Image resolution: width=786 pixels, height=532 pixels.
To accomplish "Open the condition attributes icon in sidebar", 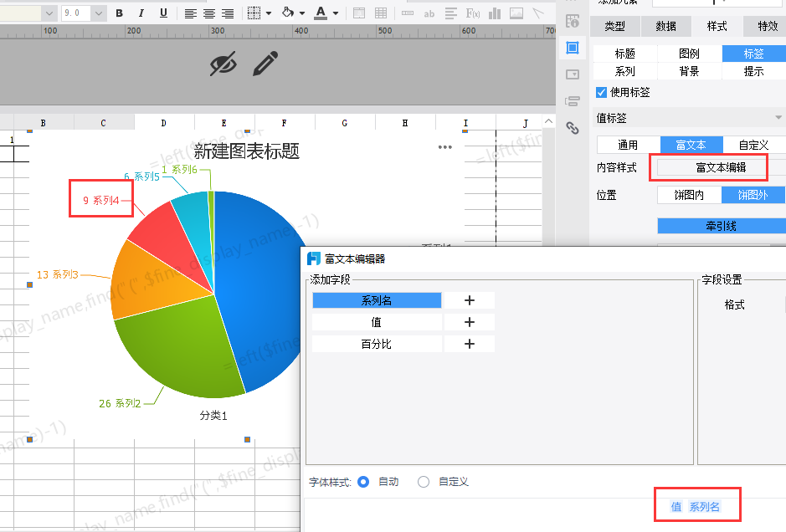I will [573, 102].
